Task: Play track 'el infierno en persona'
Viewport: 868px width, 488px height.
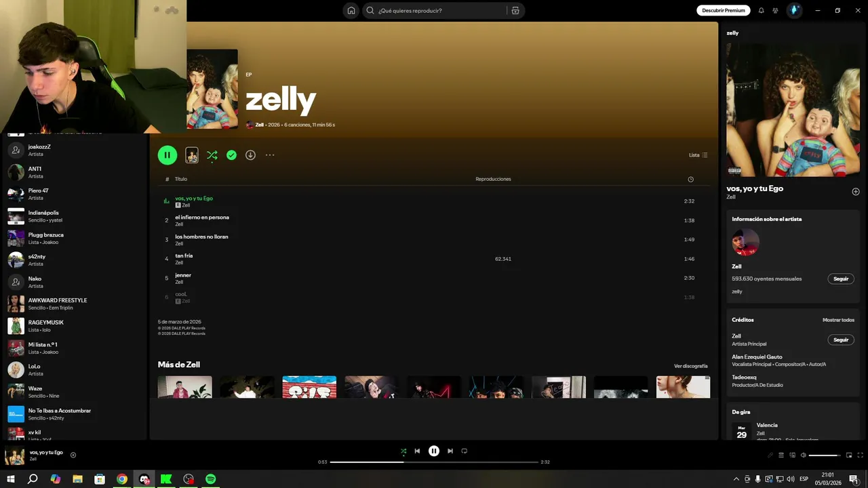Action: click(434, 220)
